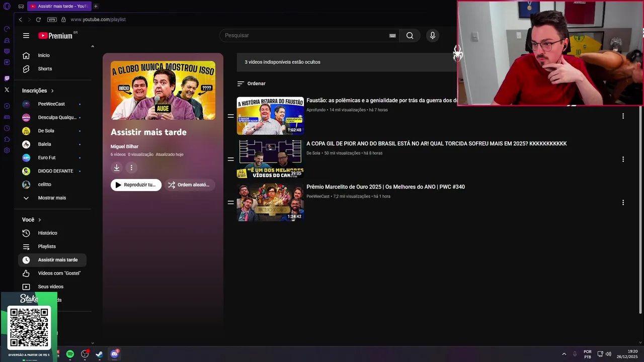This screenshot has width=644, height=362.
Task: Go to Início in the sidebar
Action: [52, 55]
